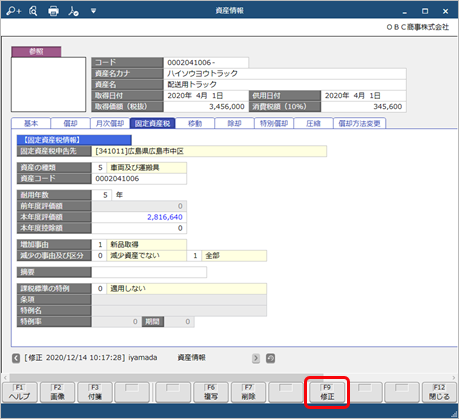The width and height of the screenshot is (459, 419).
Task: Click the asset image thumbnail box
Action: [48, 84]
